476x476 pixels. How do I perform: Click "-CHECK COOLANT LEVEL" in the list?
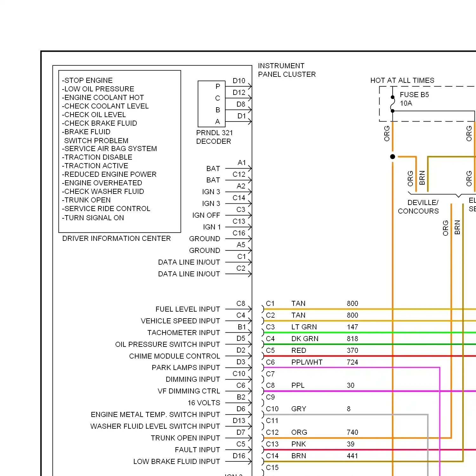(105, 106)
